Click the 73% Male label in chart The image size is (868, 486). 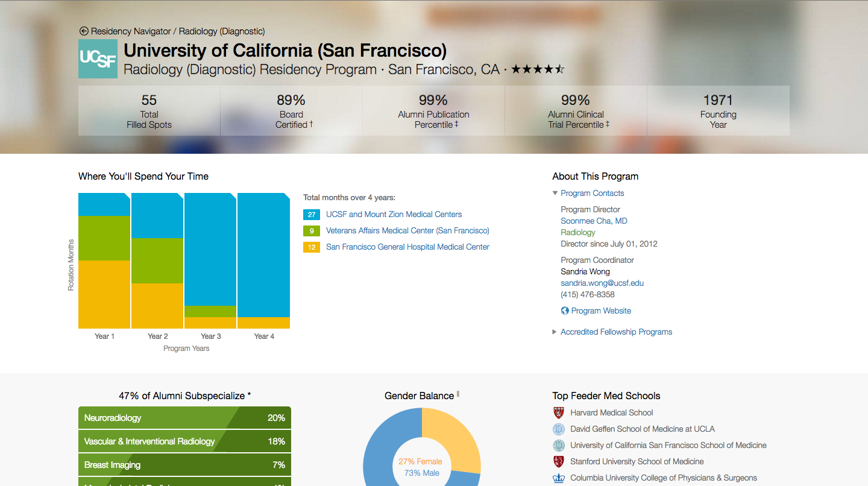point(422,473)
